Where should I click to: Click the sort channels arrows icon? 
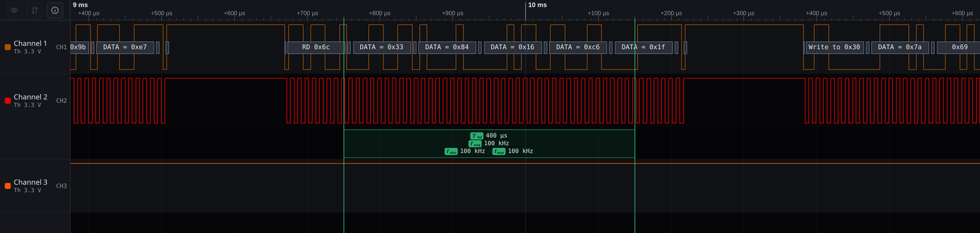pyautogui.click(x=34, y=10)
